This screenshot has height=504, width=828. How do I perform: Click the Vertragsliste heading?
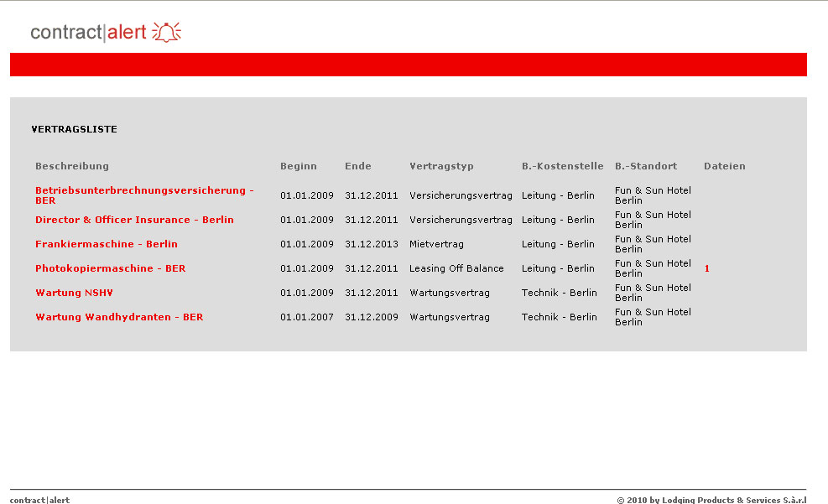point(75,129)
